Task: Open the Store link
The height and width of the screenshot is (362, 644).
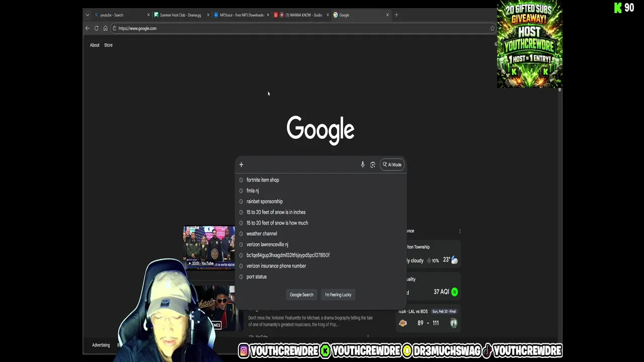Action: 108,45
